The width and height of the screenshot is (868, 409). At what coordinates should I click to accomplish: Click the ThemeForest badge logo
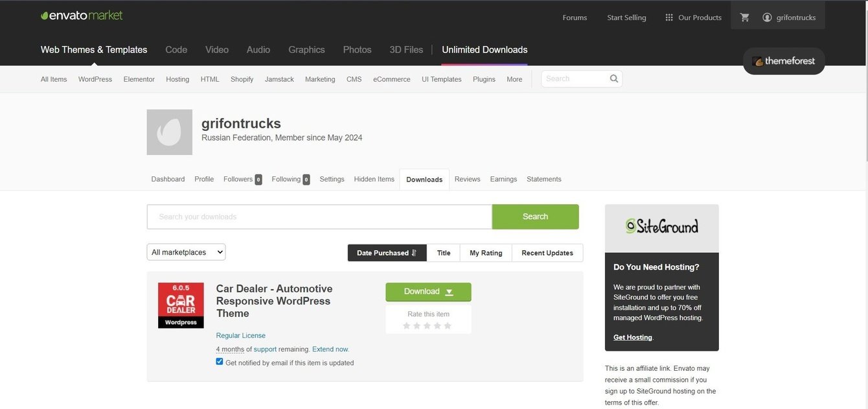click(784, 61)
